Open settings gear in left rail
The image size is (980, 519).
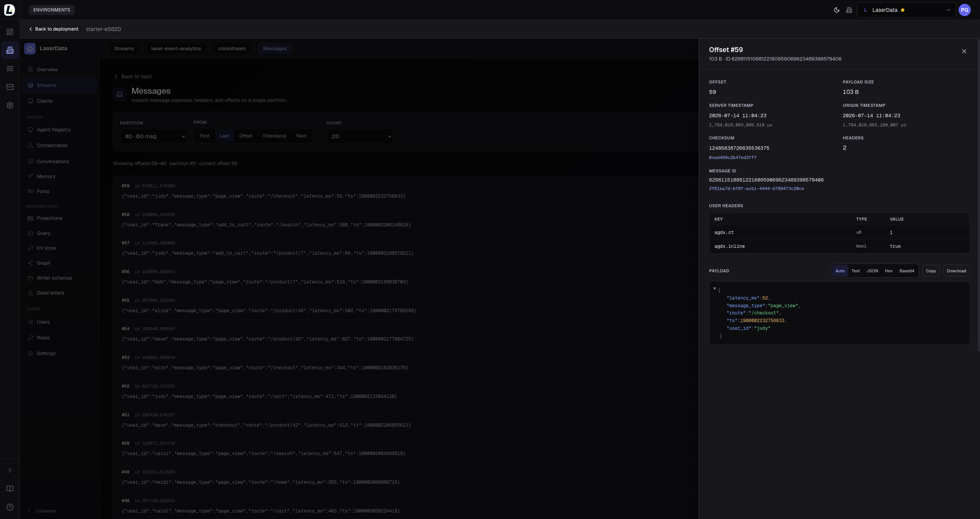tap(10, 105)
